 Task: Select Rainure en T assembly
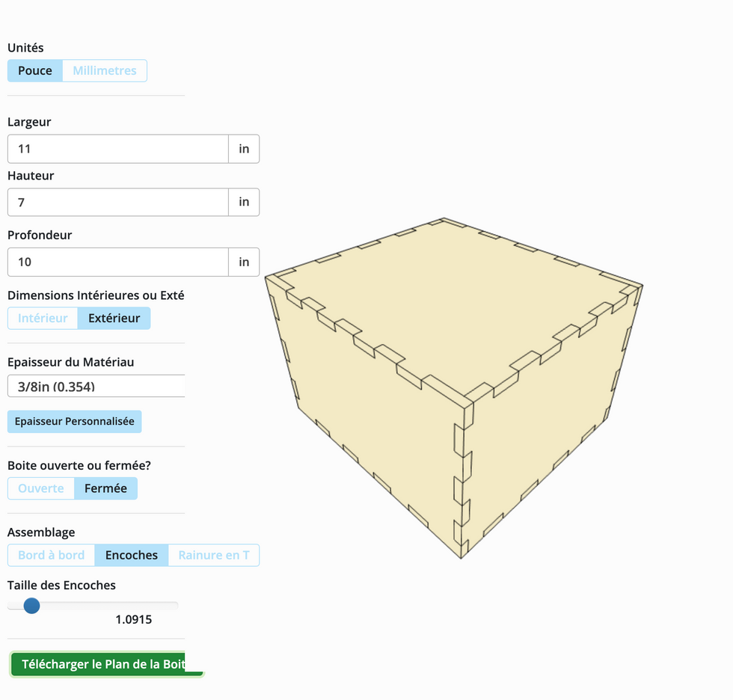[214, 555]
